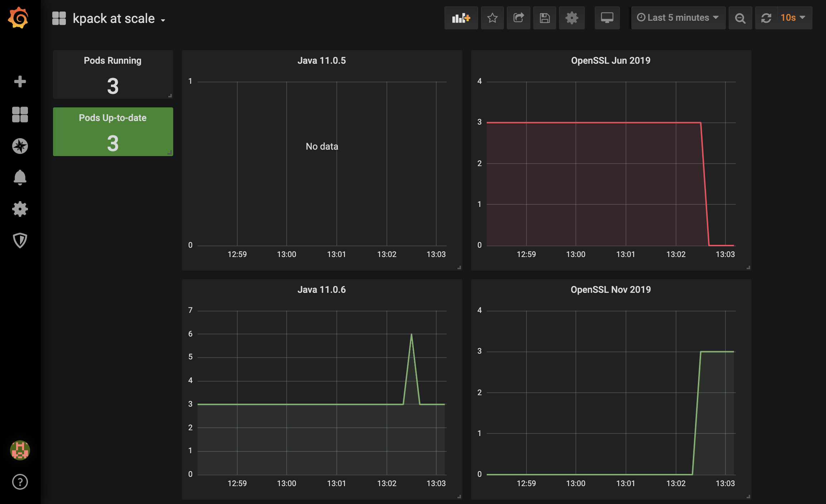Open Server Admin shield icon
This screenshot has width=826, height=504.
click(x=20, y=240)
